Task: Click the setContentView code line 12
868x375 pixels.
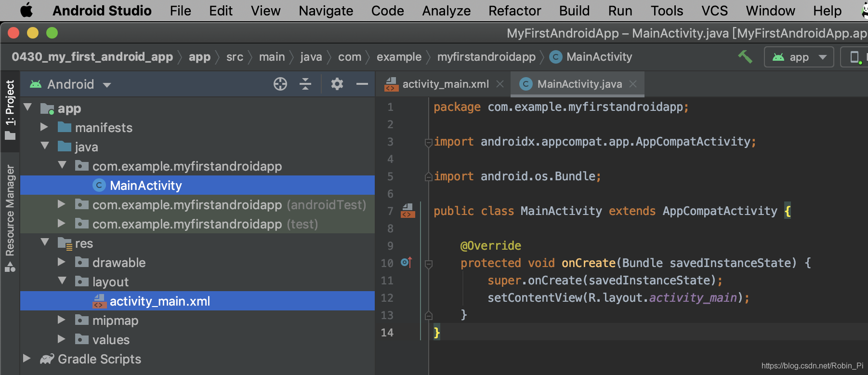Action: [618, 298]
